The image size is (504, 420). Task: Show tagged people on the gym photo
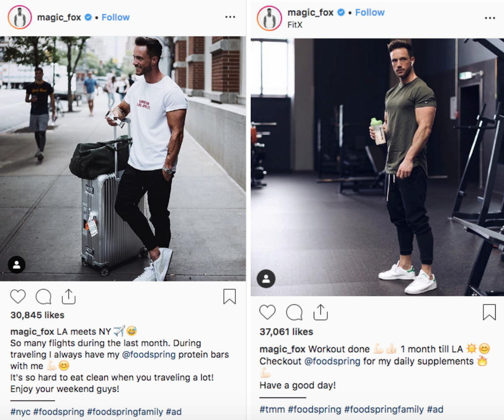266,278
